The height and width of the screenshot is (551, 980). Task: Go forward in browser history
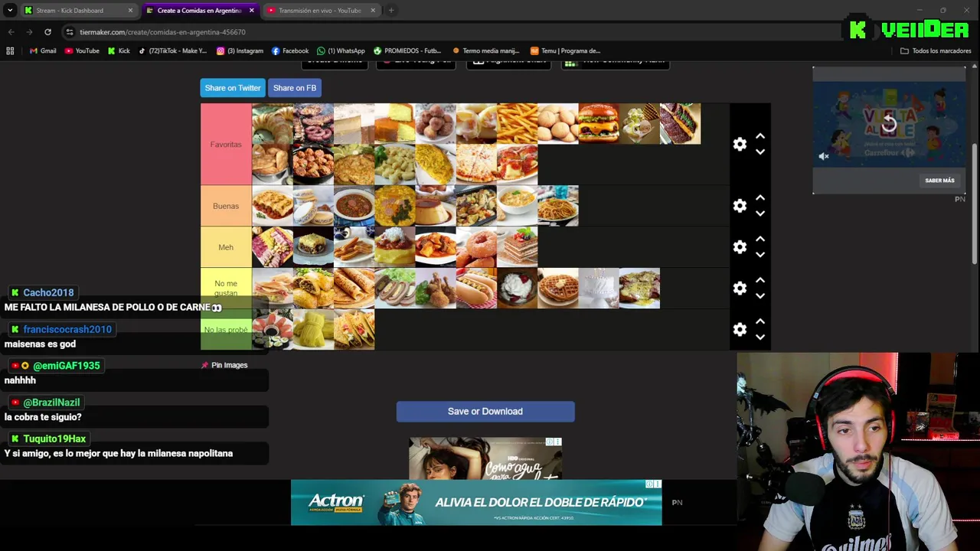[29, 32]
